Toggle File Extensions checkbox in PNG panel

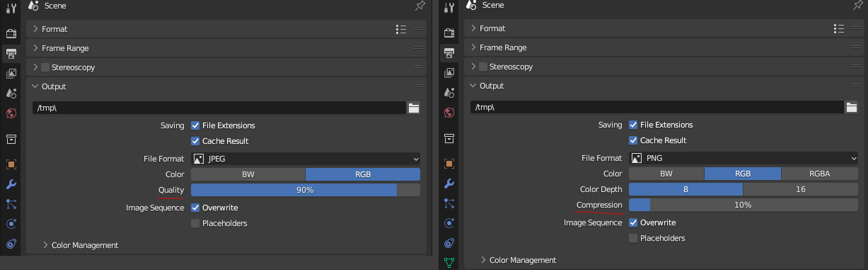[x=633, y=125]
